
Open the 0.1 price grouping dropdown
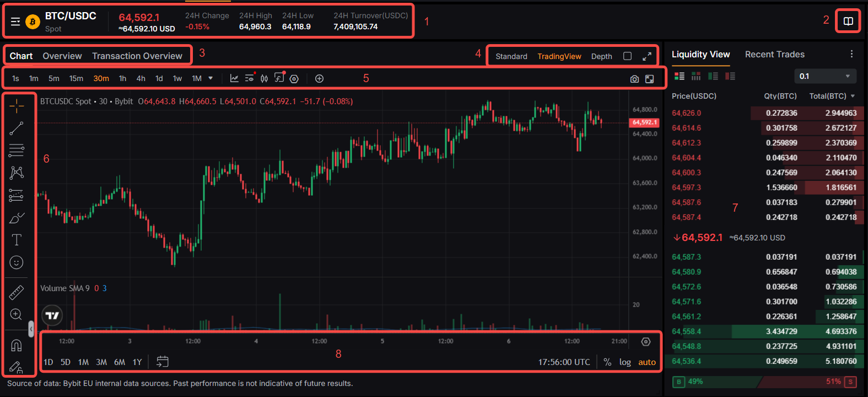pyautogui.click(x=825, y=76)
